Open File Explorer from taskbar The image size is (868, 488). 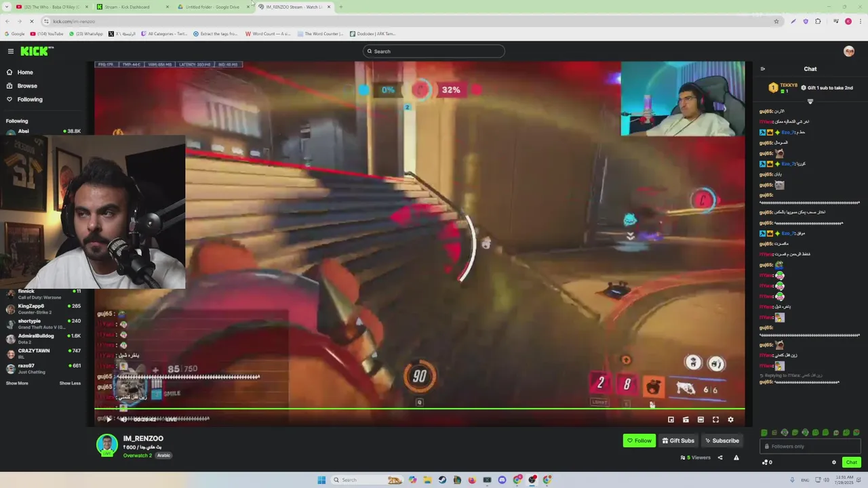point(427,480)
